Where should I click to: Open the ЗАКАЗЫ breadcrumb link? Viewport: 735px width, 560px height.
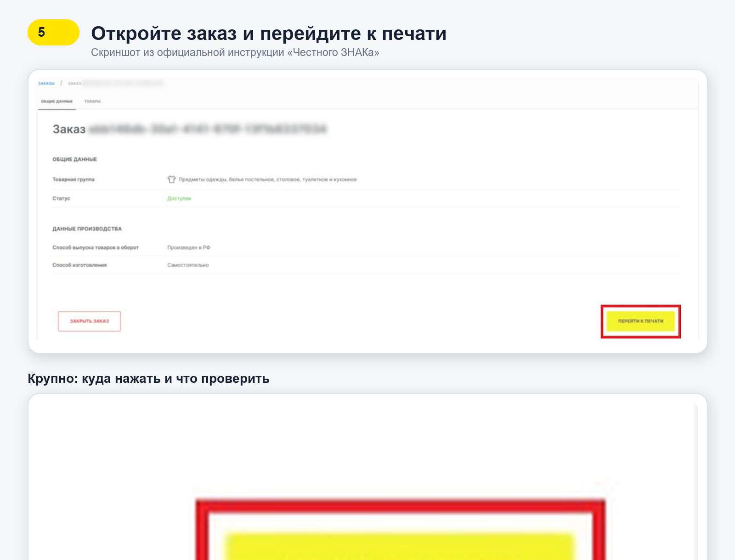[x=46, y=84]
